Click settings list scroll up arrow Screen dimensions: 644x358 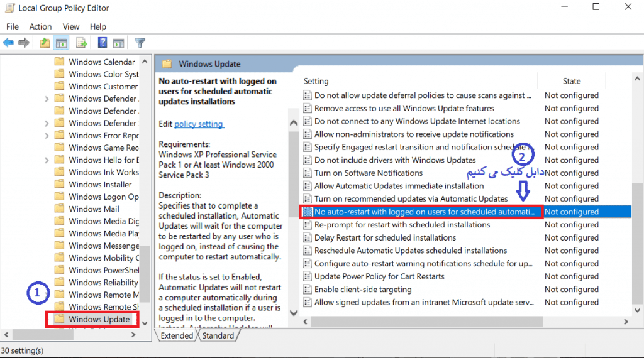coord(637,79)
